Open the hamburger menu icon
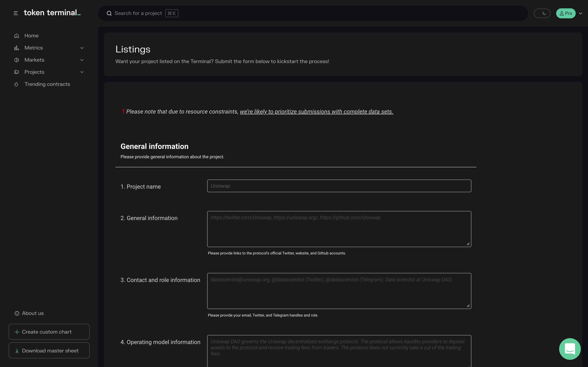The height and width of the screenshot is (367, 588). coord(16,13)
